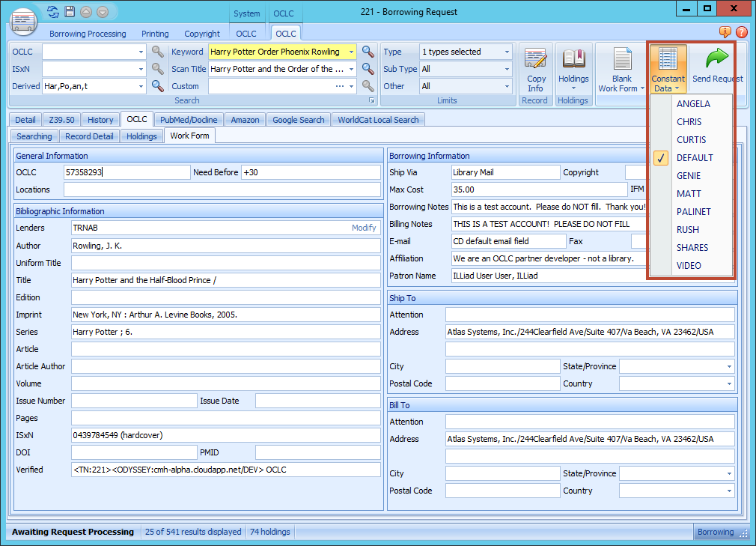Select SHARES from the Constant Data list

[693, 247]
